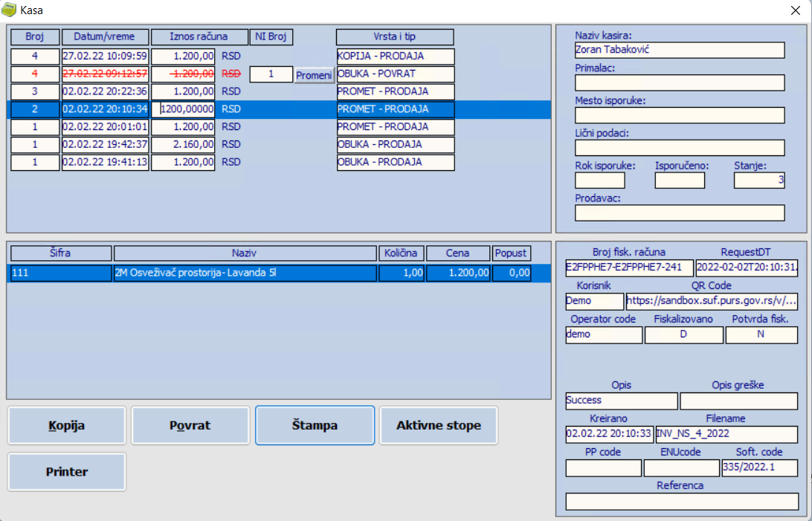
Task: Select the struck-through receipt 27.02.22 09:12:57
Action: pos(105,74)
